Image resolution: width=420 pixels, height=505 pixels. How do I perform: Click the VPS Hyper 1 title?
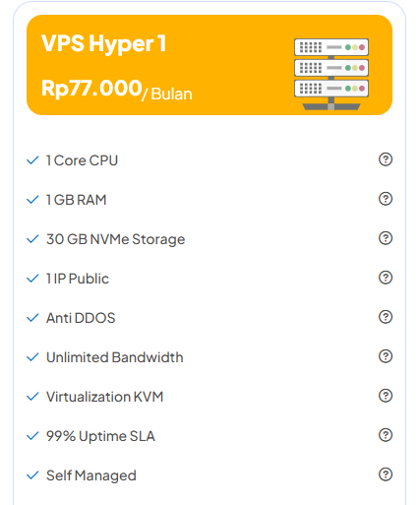coord(103,43)
